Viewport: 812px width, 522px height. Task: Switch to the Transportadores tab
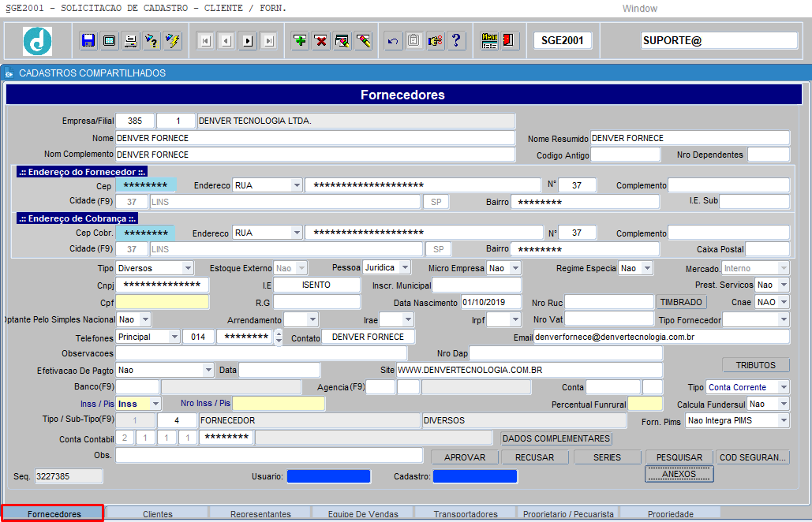[466, 514]
